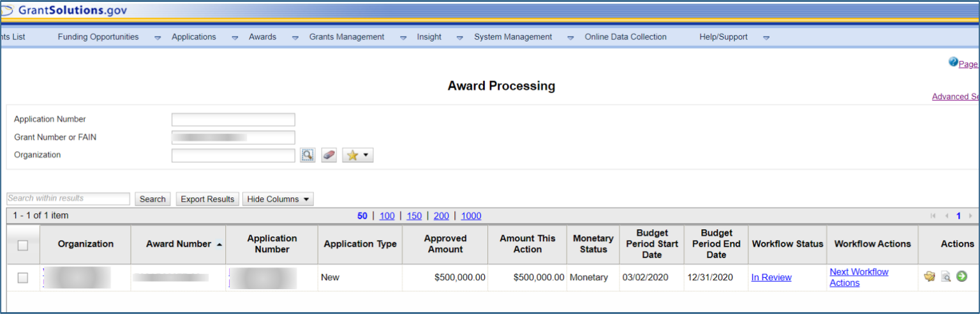Click the Award Number sort arrow

[x=219, y=244]
